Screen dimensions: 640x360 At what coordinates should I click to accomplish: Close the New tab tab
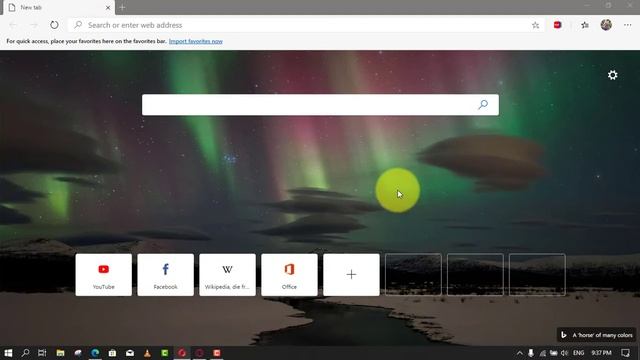(108, 7)
